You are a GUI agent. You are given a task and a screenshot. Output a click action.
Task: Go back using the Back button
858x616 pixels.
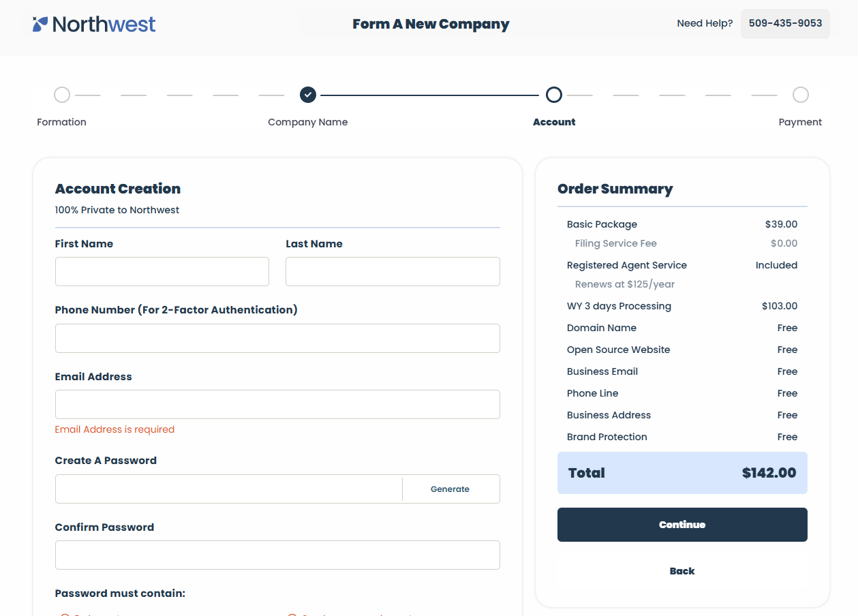tap(682, 571)
